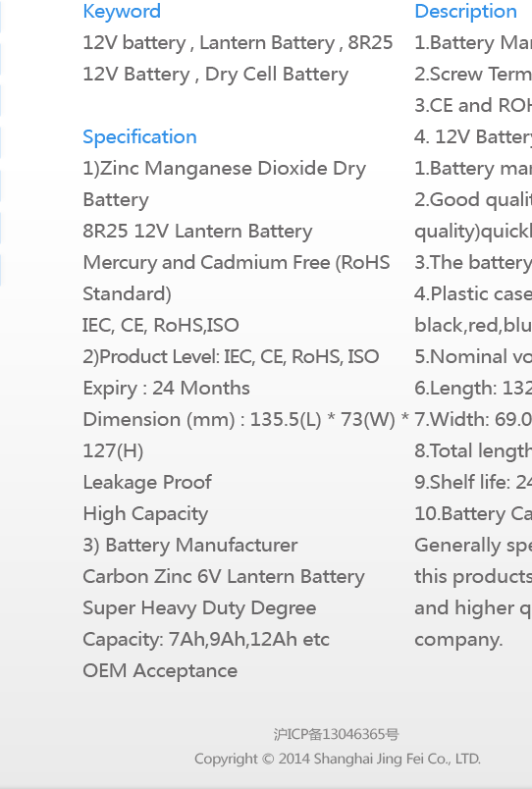
Task: Click the Description heading
Action: tap(465, 12)
